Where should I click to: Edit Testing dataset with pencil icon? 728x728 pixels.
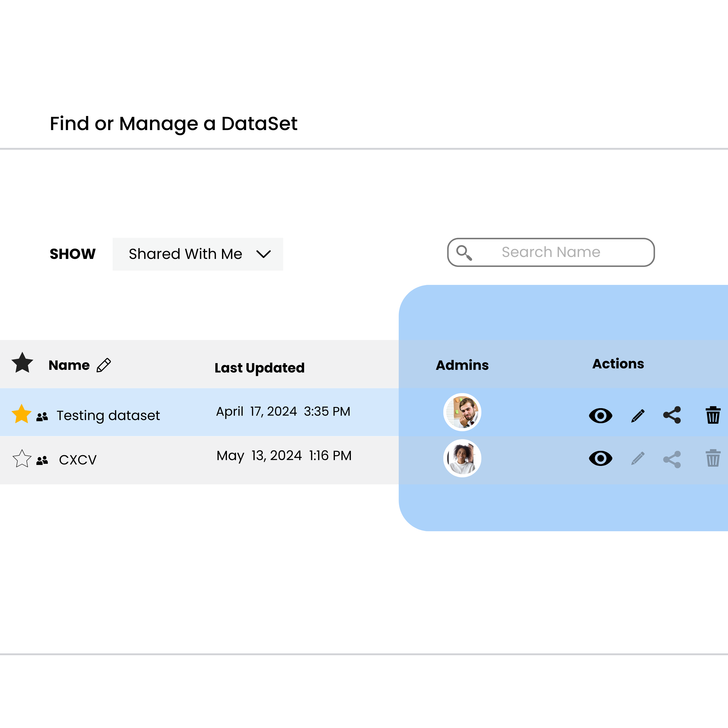tap(637, 416)
